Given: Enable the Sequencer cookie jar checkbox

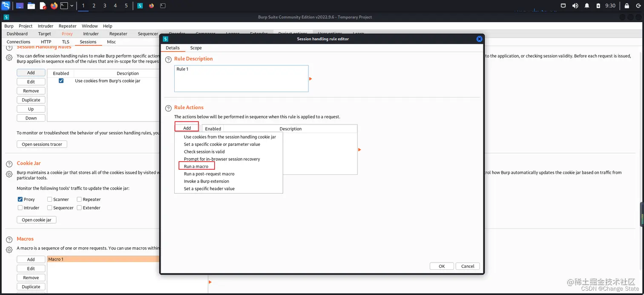Looking at the screenshot, I should (50, 208).
